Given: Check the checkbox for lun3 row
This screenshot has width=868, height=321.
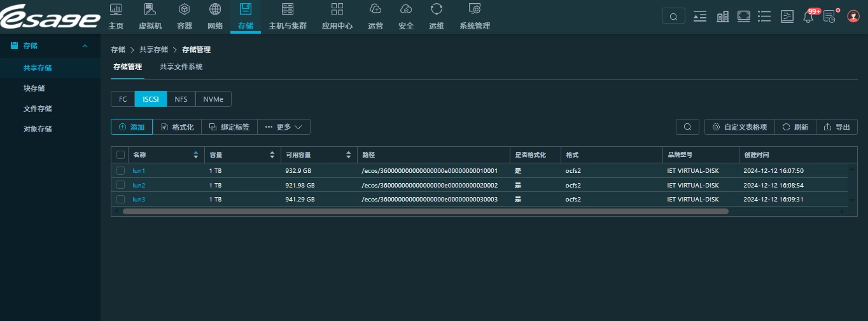Looking at the screenshot, I should [121, 199].
